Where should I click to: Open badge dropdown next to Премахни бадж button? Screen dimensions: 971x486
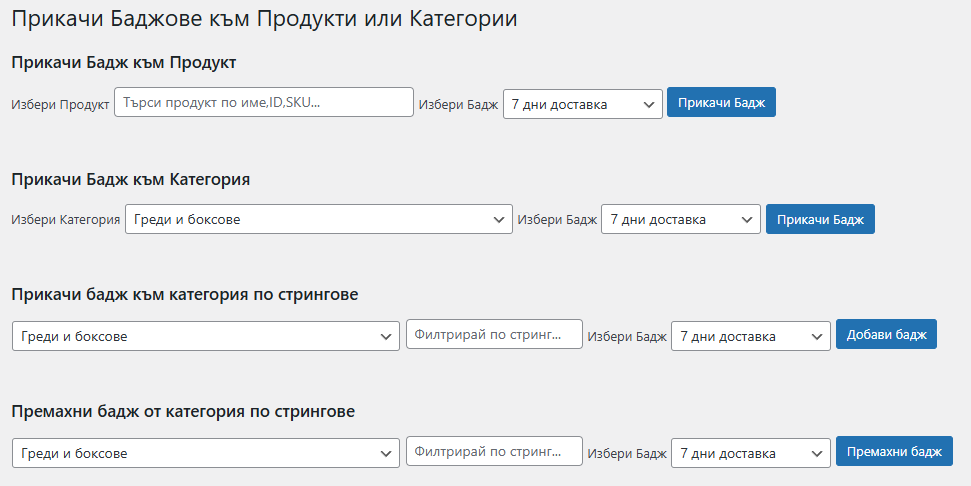pos(751,453)
